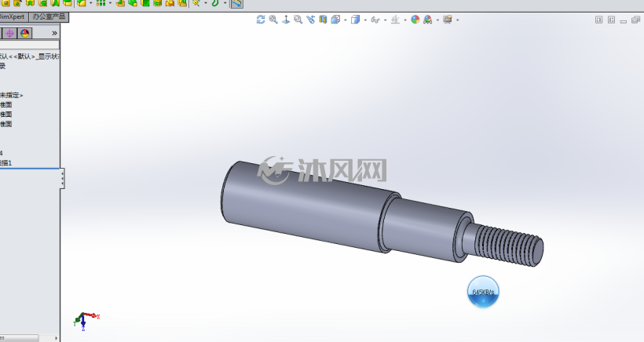Open the DimXpertManager crosshair tab
644x342 pixels.
(10, 33)
